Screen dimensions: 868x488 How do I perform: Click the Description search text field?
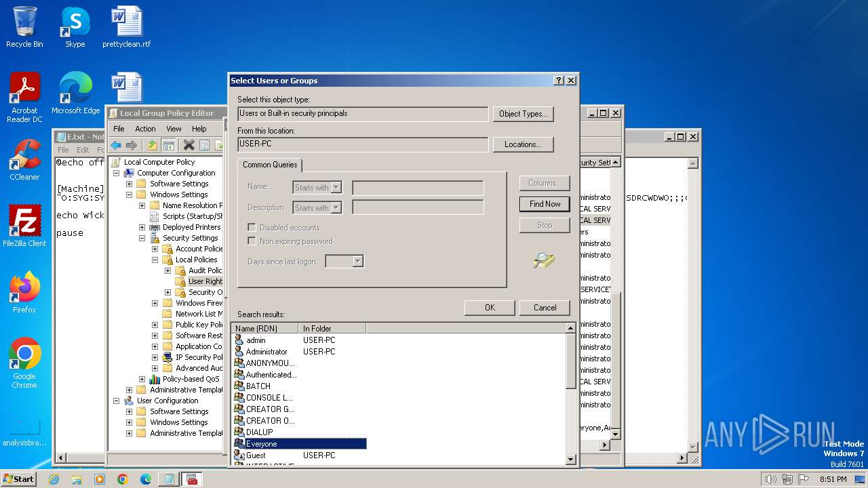tap(418, 207)
